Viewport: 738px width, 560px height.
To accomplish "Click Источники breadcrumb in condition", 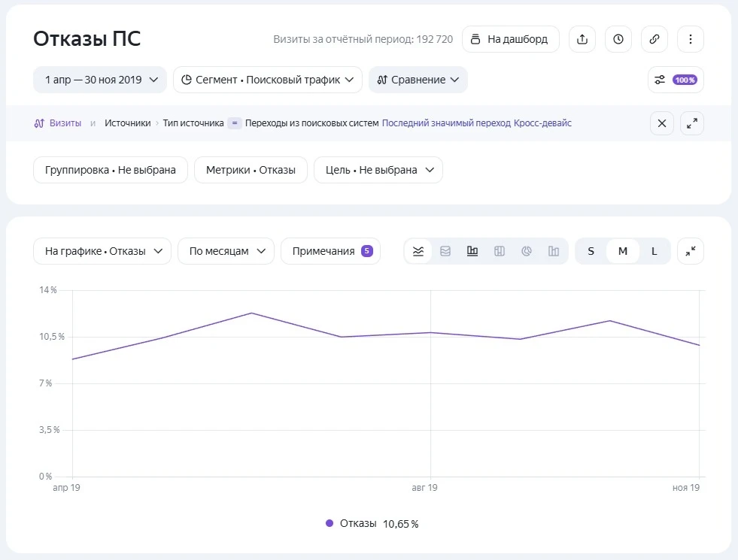I will 128,123.
